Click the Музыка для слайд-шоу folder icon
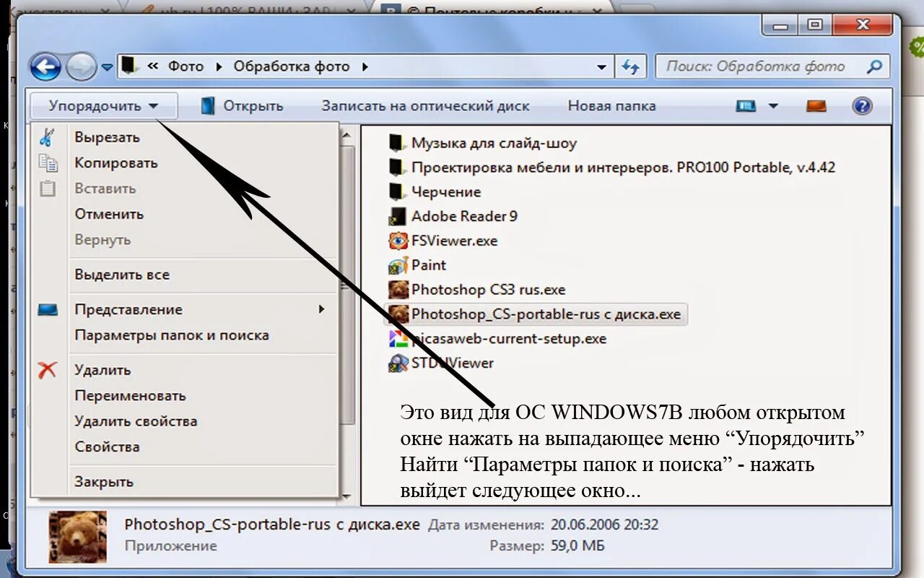Image resolution: width=924 pixels, height=578 pixels. click(x=396, y=142)
